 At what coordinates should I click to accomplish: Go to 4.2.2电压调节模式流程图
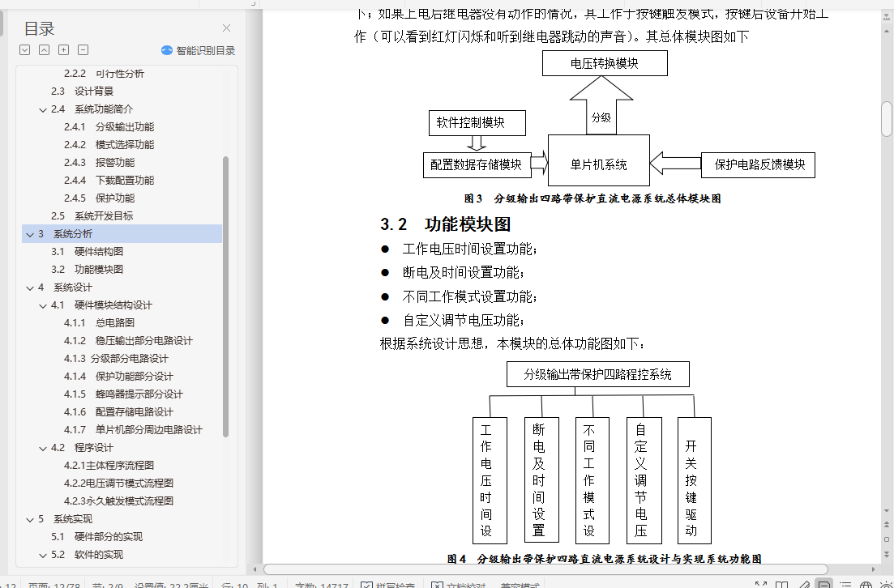118,484
